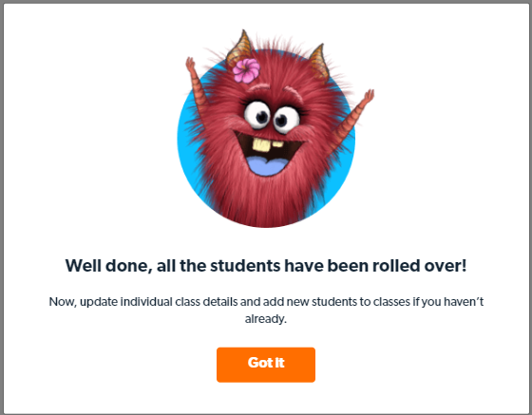
Task: Click the word 'already.' in the message
Action: click(x=266, y=319)
